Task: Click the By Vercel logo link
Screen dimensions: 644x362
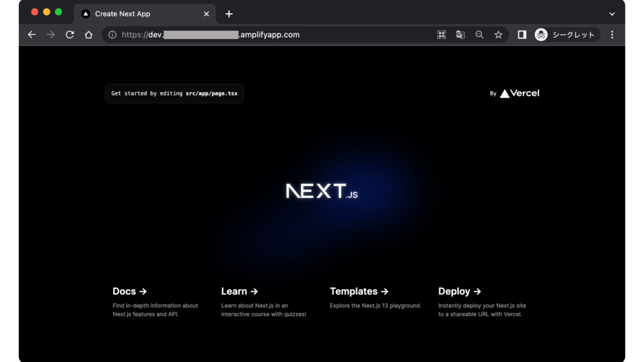Action: (x=514, y=94)
